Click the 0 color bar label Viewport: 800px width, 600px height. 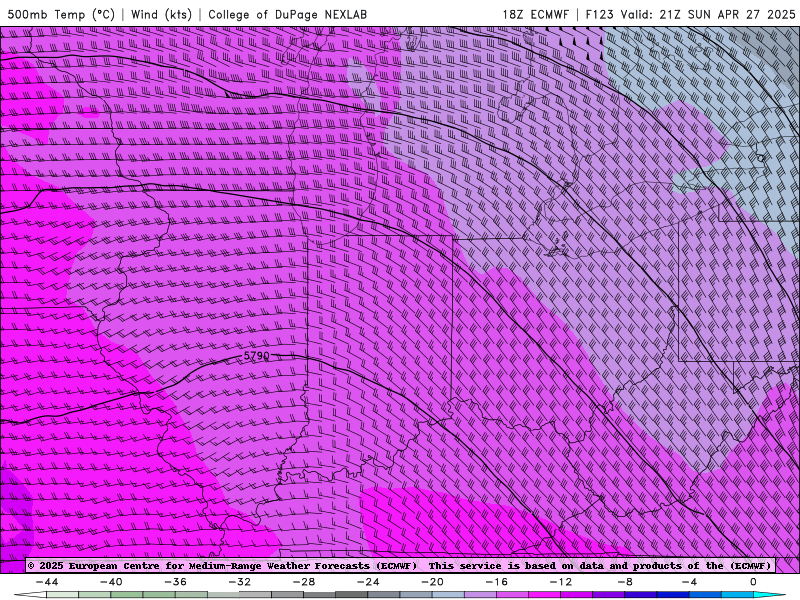(754, 582)
